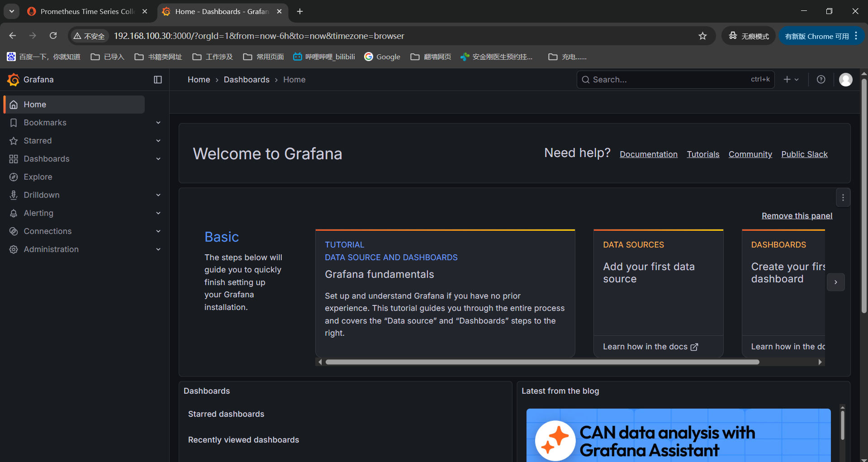Open the 工作涉及 bookmark folder
The image size is (868, 462).
213,57
